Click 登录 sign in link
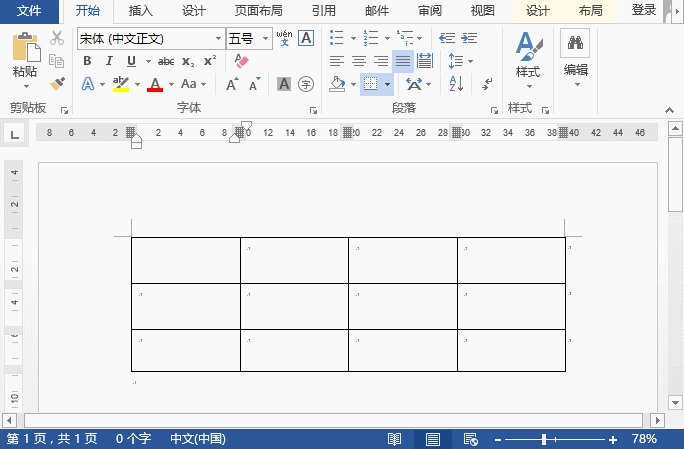This screenshot has height=449, width=684. 643,10
